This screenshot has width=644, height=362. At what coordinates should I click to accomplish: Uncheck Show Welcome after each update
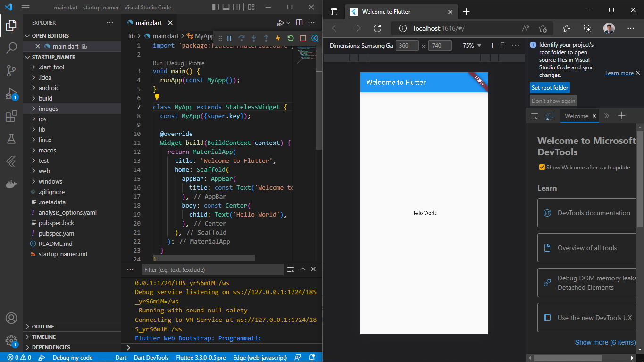pyautogui.click(x=542, y=168)
